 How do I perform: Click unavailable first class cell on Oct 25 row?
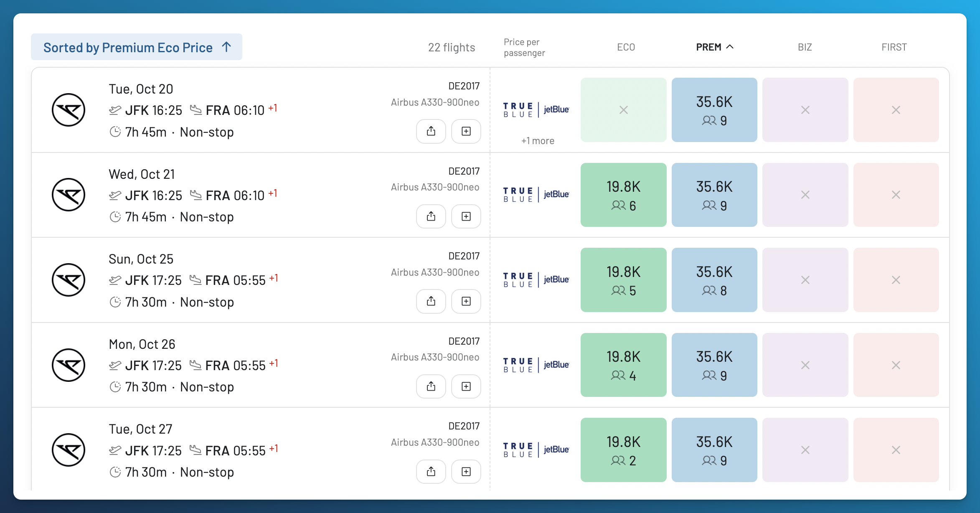[x=896, y=280]
